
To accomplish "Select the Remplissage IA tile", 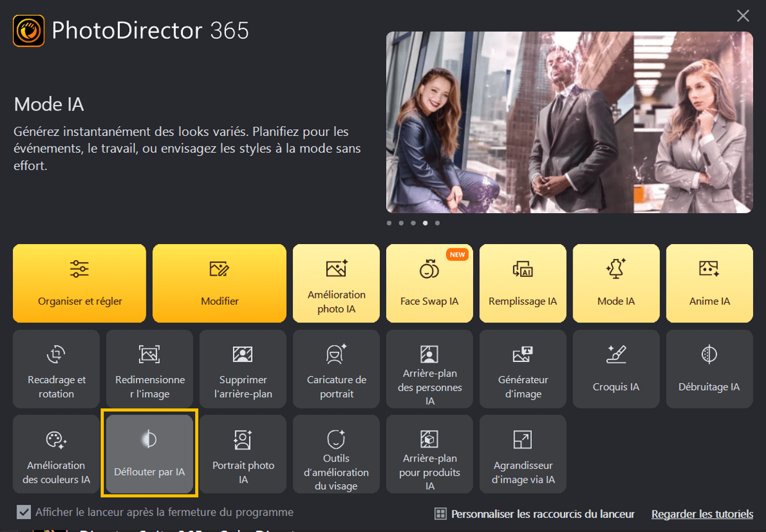I will point(523,284).
